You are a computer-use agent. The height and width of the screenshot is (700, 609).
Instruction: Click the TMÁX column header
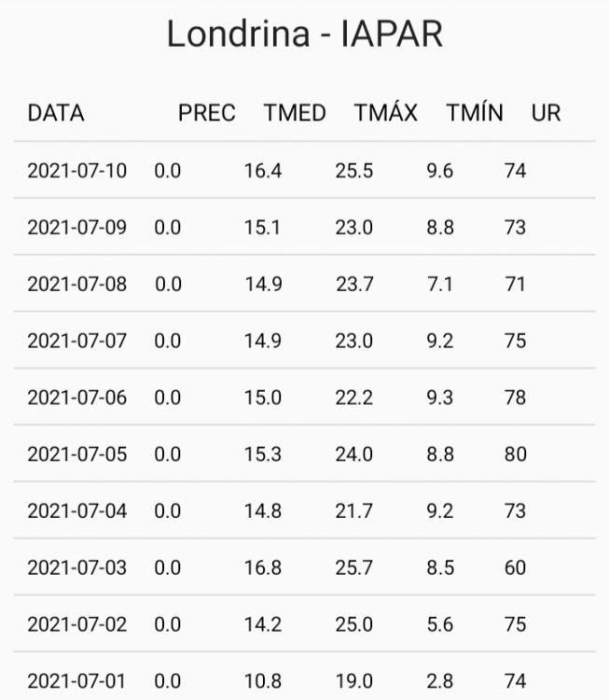386,114
